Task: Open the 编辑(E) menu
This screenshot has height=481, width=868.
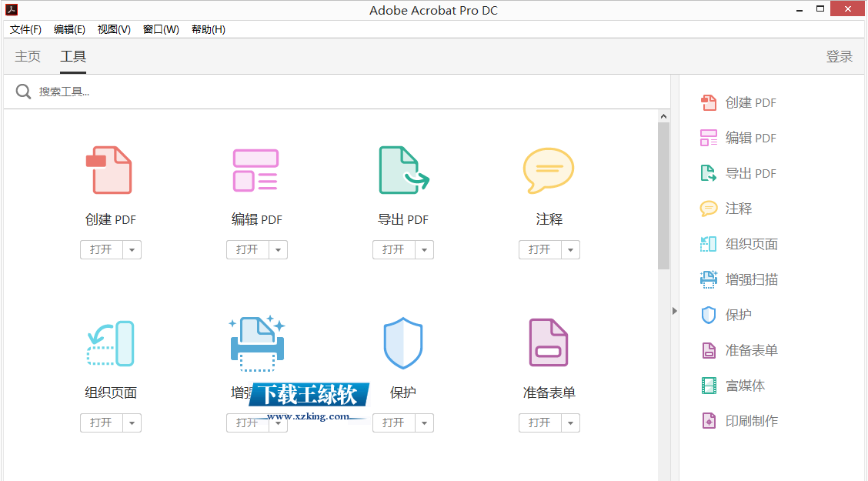Action: point(69,29)
